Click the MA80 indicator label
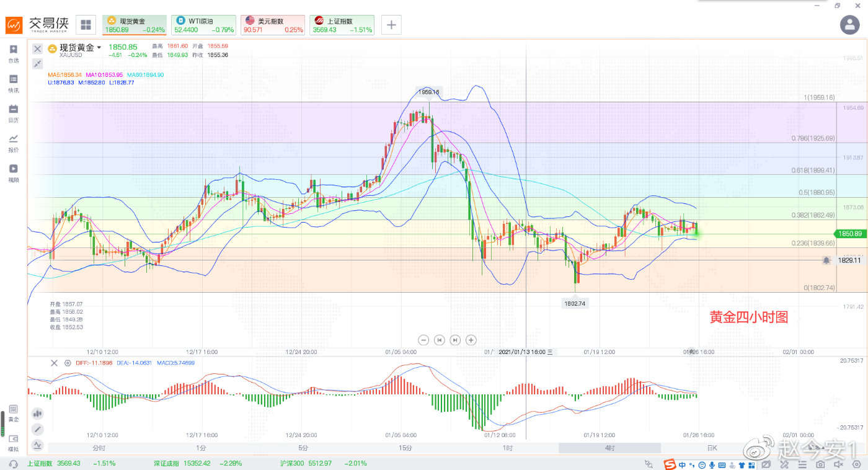This screenshot has width=868, height=470. tap(146, 74)
